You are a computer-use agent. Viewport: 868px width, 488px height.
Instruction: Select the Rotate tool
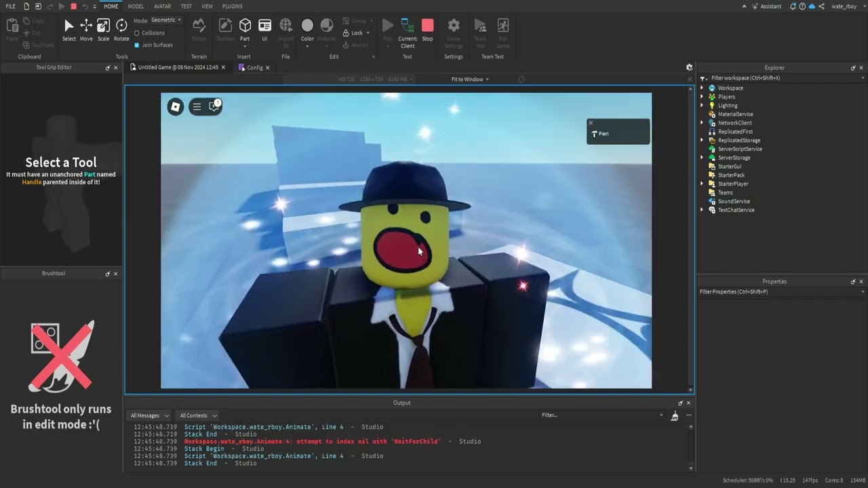coord(121,29)
